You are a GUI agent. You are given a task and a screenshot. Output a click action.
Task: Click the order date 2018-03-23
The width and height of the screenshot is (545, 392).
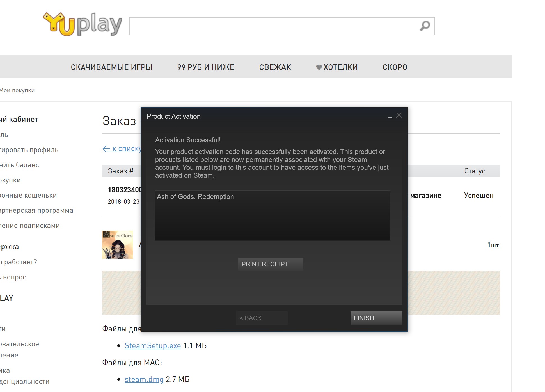pos(124,201)
